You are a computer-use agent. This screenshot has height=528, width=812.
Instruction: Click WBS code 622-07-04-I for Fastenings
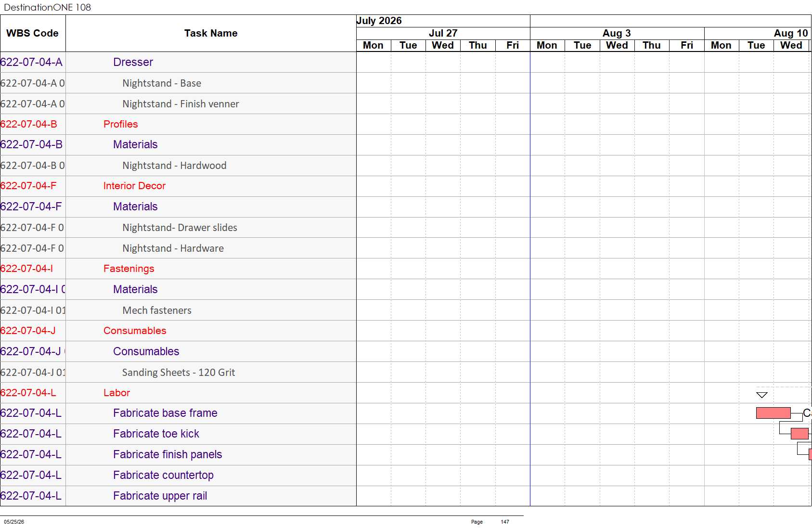click(x=26, y=269)
